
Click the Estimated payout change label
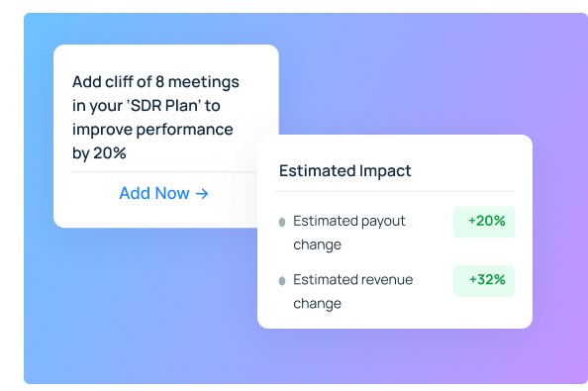[348, 233]
